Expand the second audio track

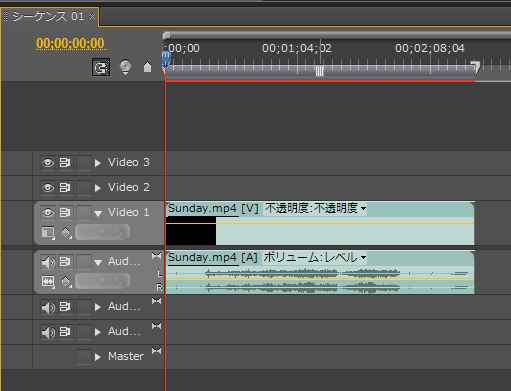(x=98, y=307)
